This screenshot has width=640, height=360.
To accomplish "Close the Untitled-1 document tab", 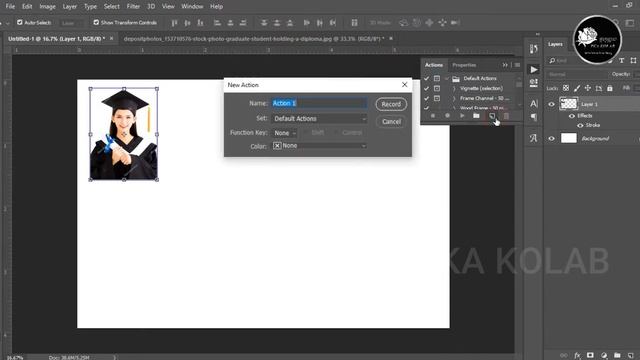I will pyautogui.click(x=111, y=38).
